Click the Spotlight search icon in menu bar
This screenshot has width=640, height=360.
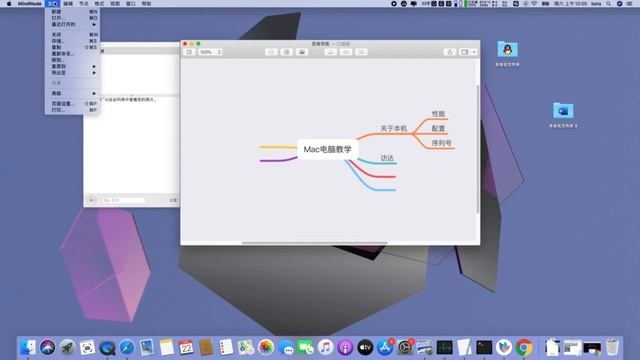coord(609,4)
